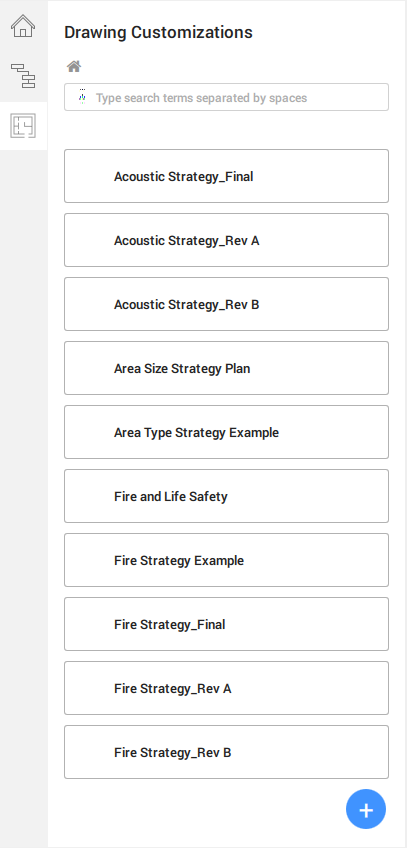Click the small home breadcrumb icon
This screenshot has width=407, height=848.
pos(74,67)
